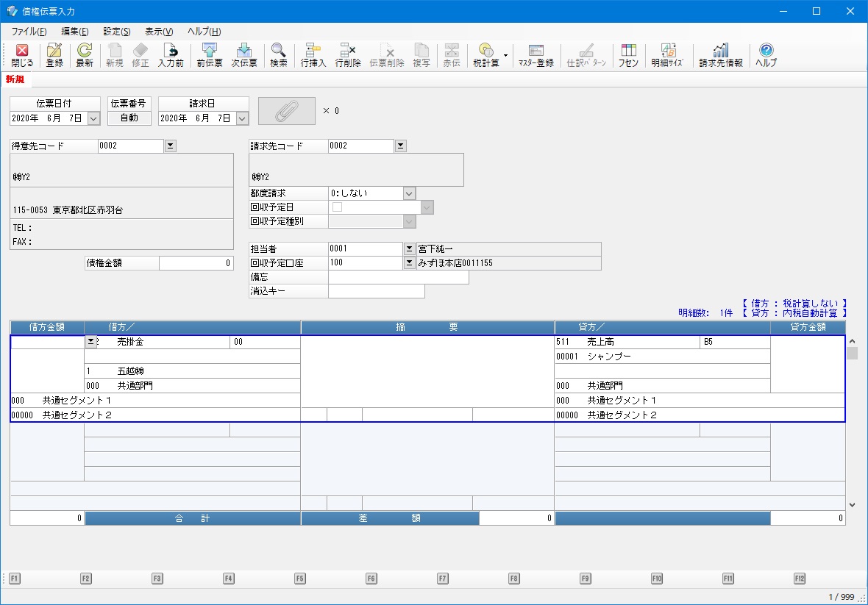Open マスター登録 master registration
Image resolution: width=868 pixels, height=605 pixels.
[x=536, y=55]
